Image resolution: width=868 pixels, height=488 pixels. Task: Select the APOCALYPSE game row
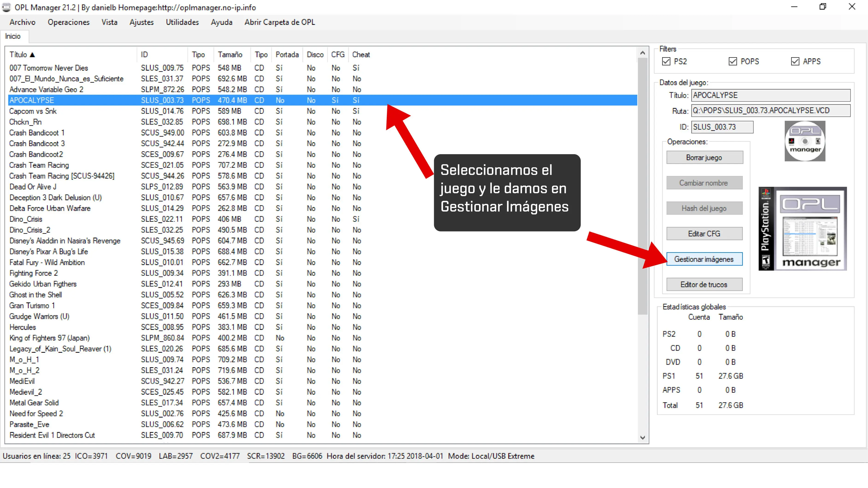(323, 100)
